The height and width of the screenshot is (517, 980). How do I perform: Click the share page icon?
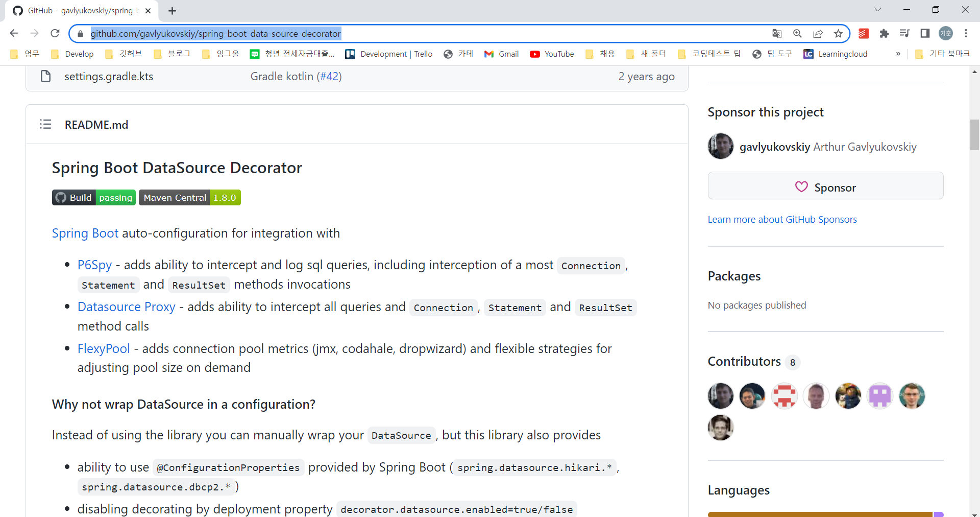[x=818, y=34]
